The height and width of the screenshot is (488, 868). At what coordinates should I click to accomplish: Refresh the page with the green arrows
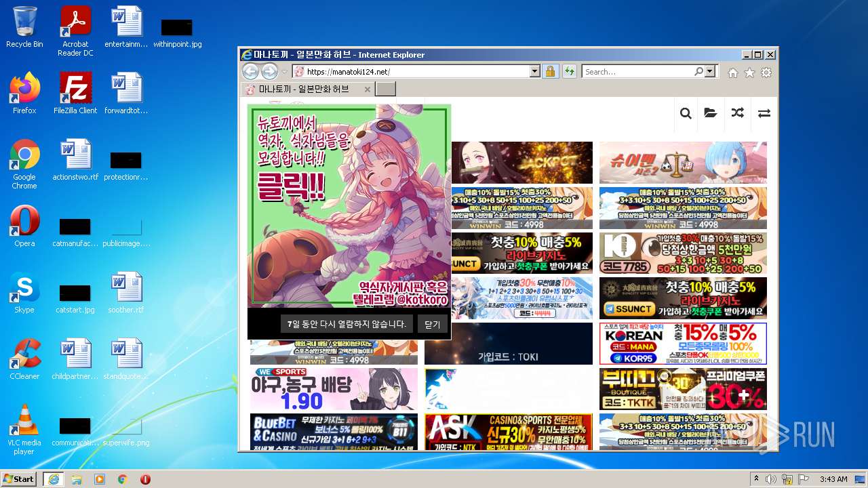569,72
